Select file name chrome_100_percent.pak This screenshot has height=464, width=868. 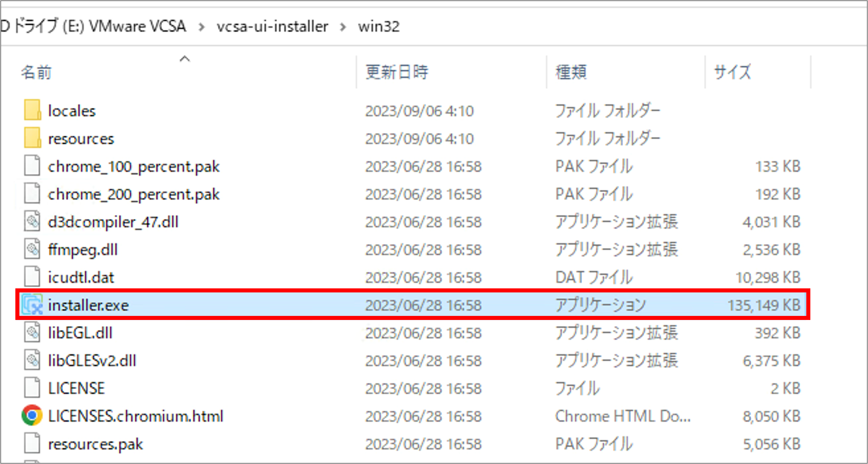pyautogui.click(x=134, y=167)
